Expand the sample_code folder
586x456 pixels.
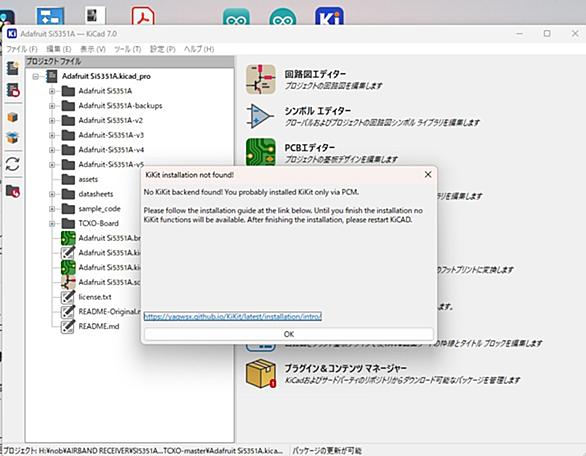(52, 209)
